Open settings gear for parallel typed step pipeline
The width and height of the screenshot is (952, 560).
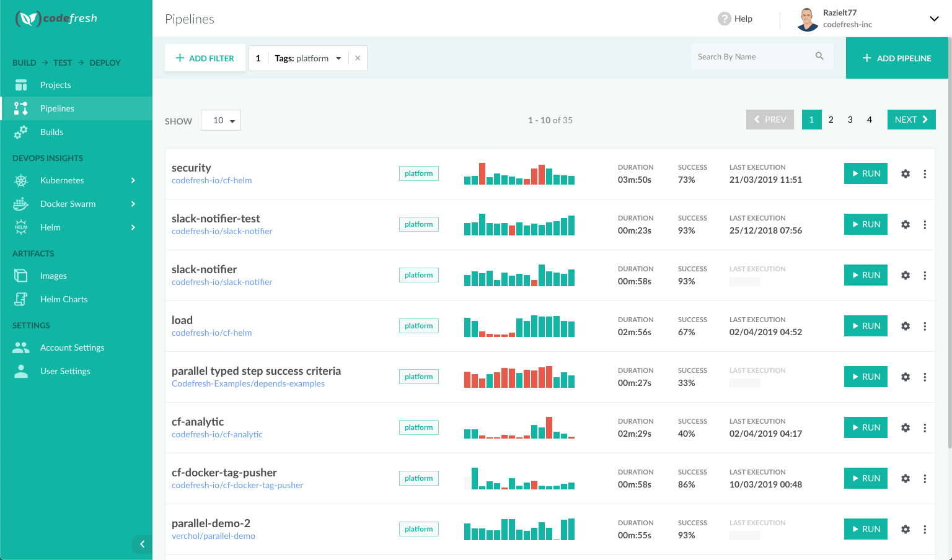906,377
